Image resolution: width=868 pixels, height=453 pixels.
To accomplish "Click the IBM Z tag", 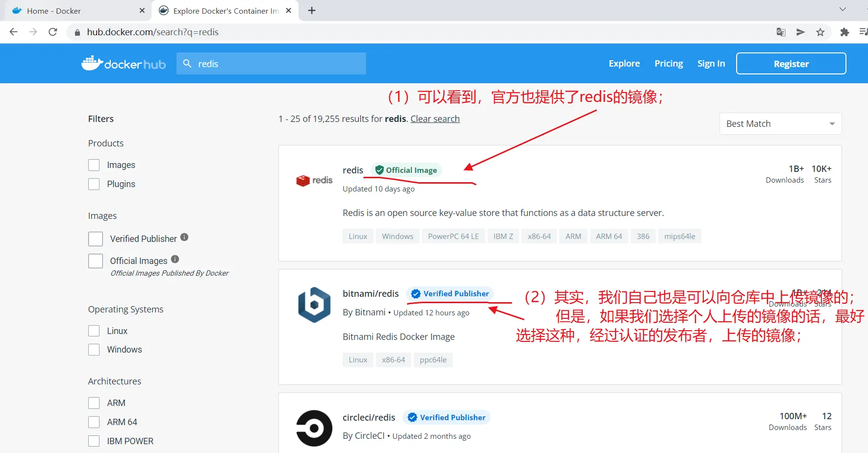I will click(503, 237).
